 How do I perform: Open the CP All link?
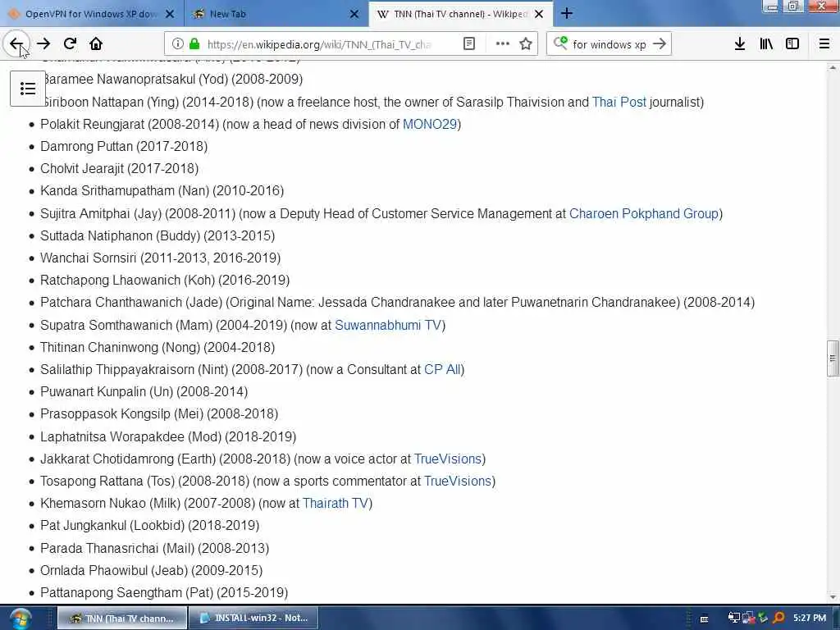(x=442, y=370)
